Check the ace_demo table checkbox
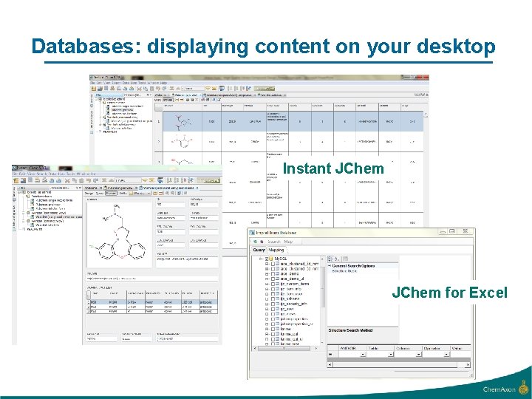Viewport: 532px width, 399px height. point(273,274)
